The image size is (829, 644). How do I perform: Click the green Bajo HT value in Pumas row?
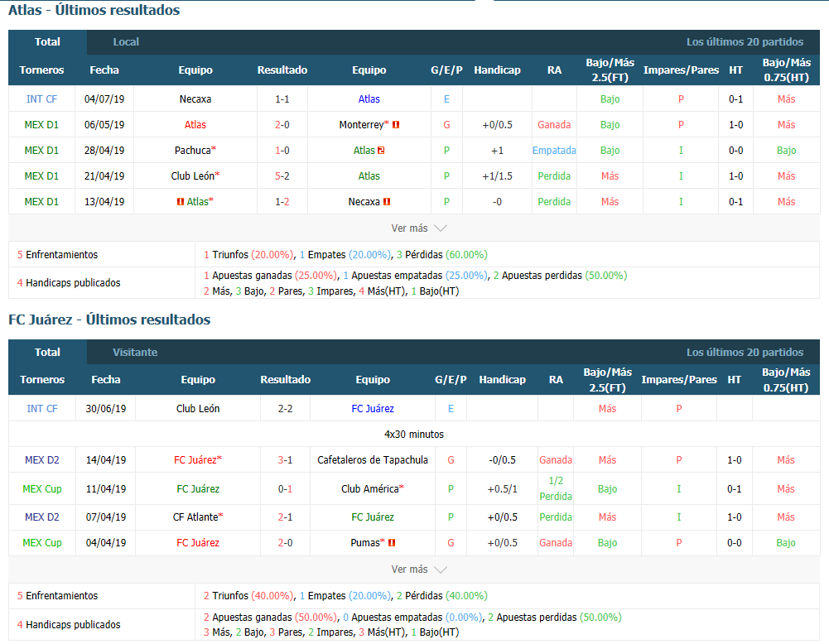(x=786, y=543)
